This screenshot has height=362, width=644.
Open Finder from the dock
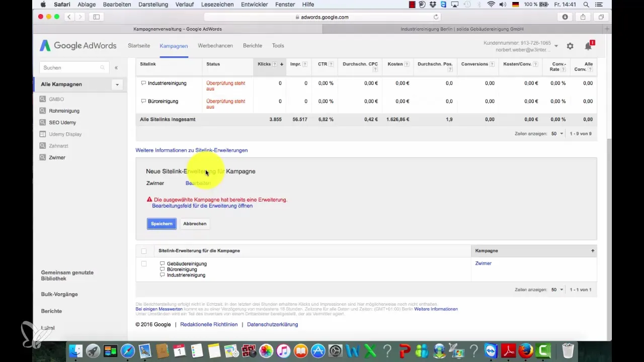tap(75, 350)
